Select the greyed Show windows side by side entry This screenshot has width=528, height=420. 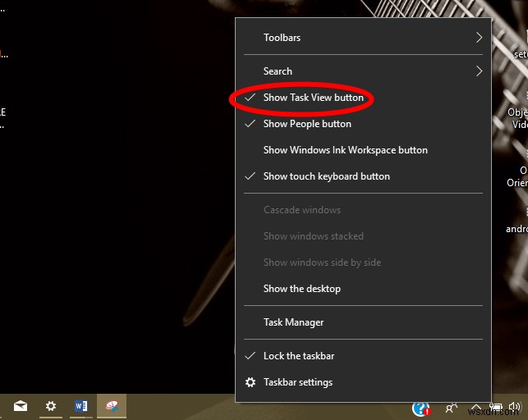(363, 262)
